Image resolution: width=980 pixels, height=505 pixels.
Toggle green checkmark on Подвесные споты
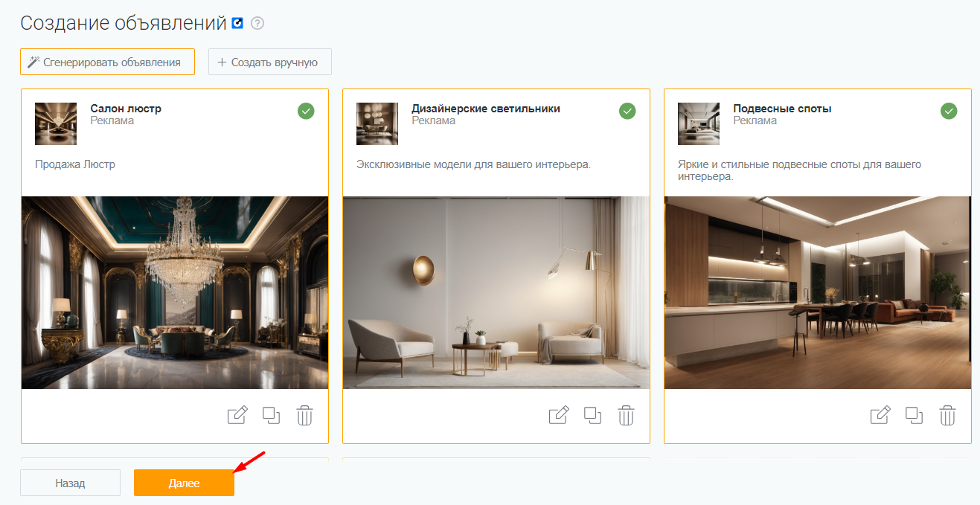[949, 111]
